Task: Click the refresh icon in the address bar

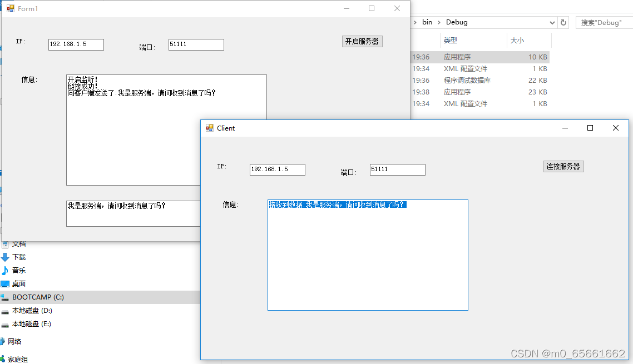Action: (564, 22)
